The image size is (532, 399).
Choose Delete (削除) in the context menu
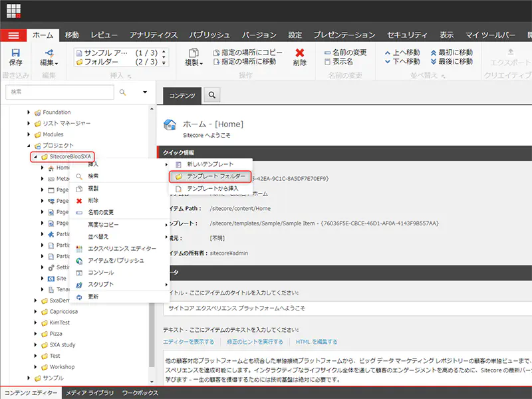click(x=120, y=201)
